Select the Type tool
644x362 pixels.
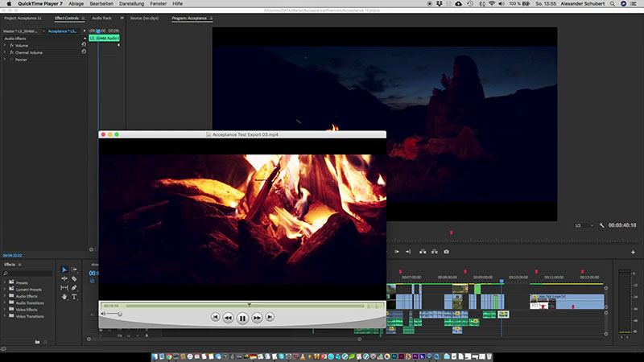pos(74,296)
